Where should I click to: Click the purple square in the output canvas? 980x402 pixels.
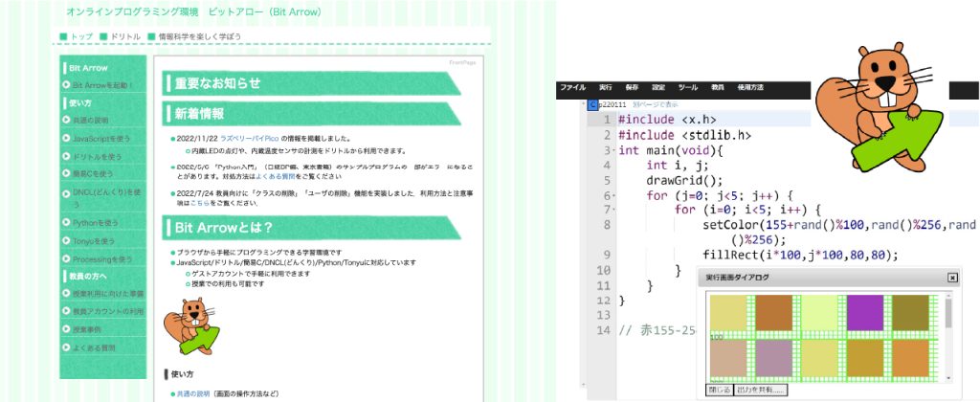click(x=865, y=313)
